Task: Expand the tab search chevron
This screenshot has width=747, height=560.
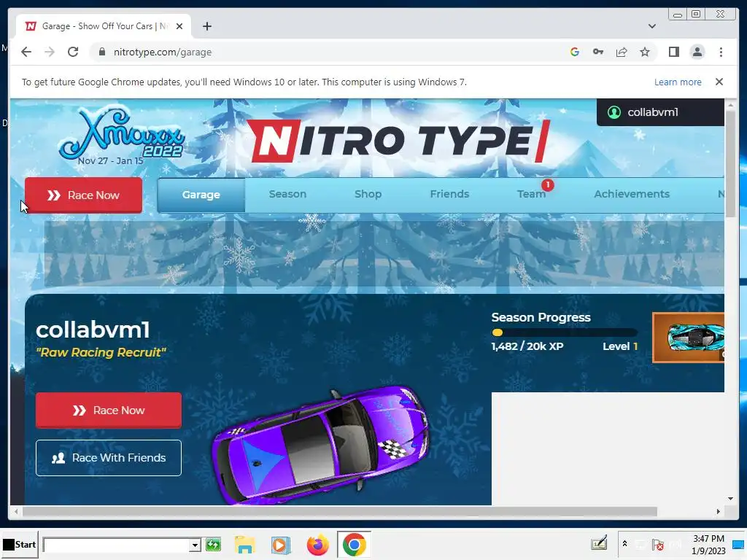Action: [651, 26]
